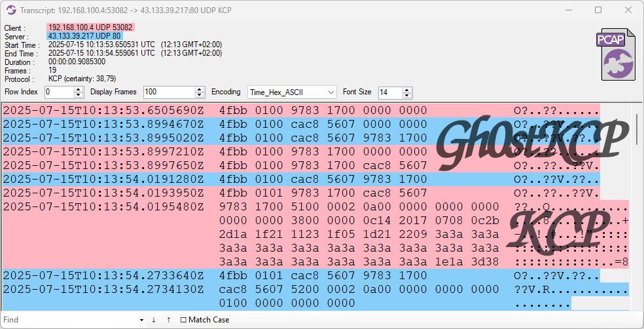Click timestamp 2025-07-15T10:13:54.2733640Z row

click(103, 275)
